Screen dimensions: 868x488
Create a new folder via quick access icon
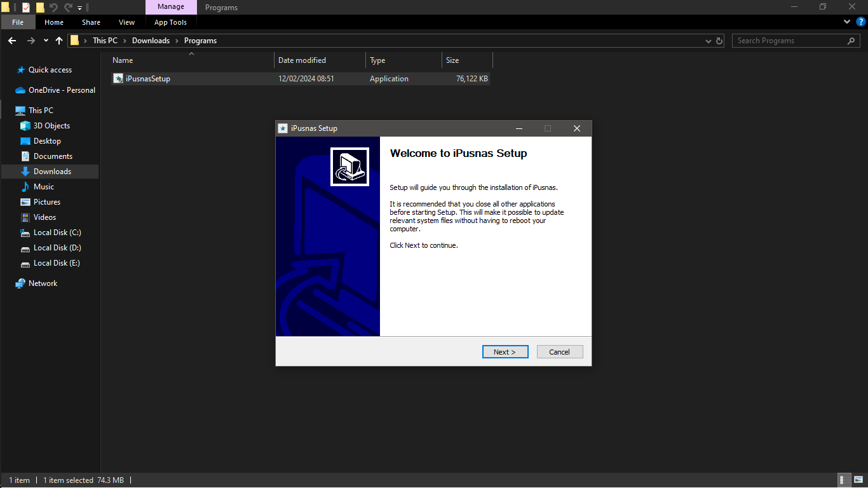pos(40,8)
